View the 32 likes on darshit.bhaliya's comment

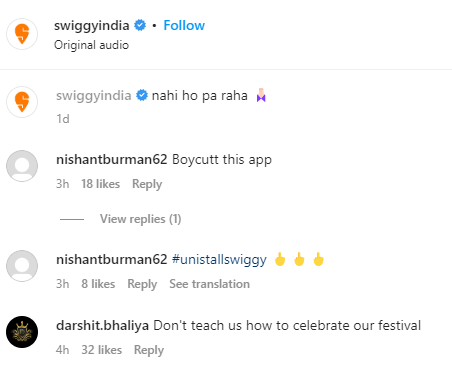pos(102,350)
